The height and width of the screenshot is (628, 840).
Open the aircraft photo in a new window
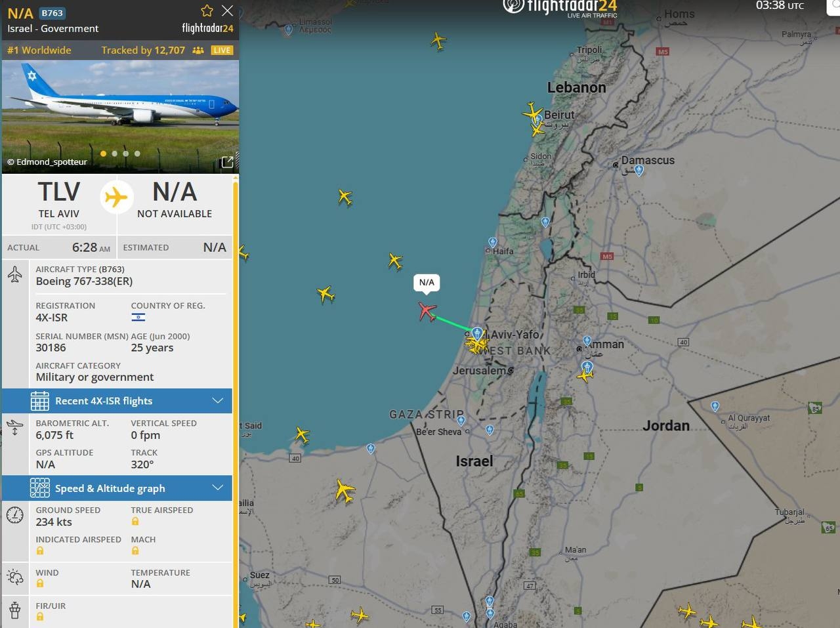pos(227,162)
